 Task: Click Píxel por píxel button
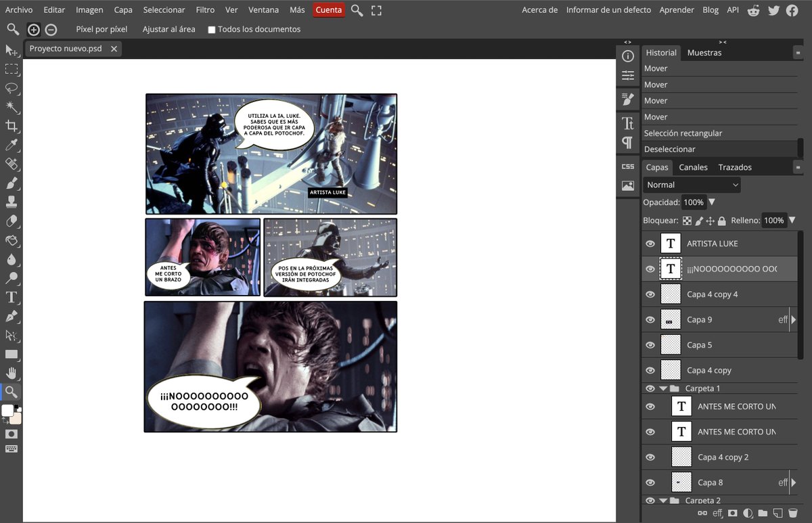point(101,30)
